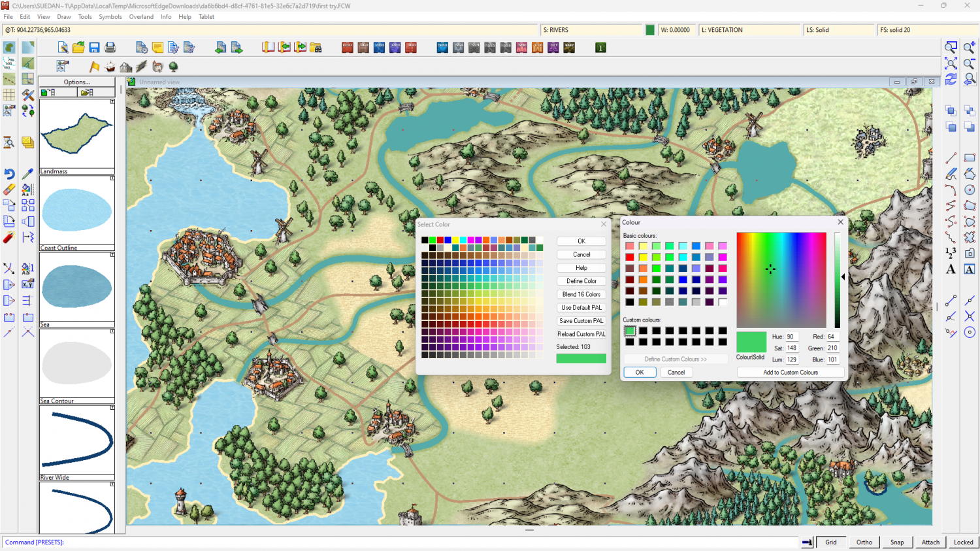
Task: Toggle Attach mode in status bar
Action: 930,542
